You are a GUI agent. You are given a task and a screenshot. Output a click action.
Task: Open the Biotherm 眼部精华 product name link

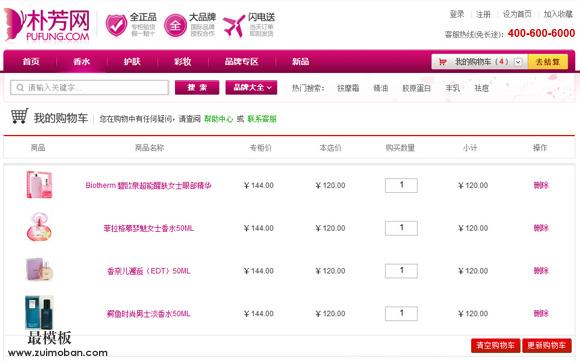148,185
